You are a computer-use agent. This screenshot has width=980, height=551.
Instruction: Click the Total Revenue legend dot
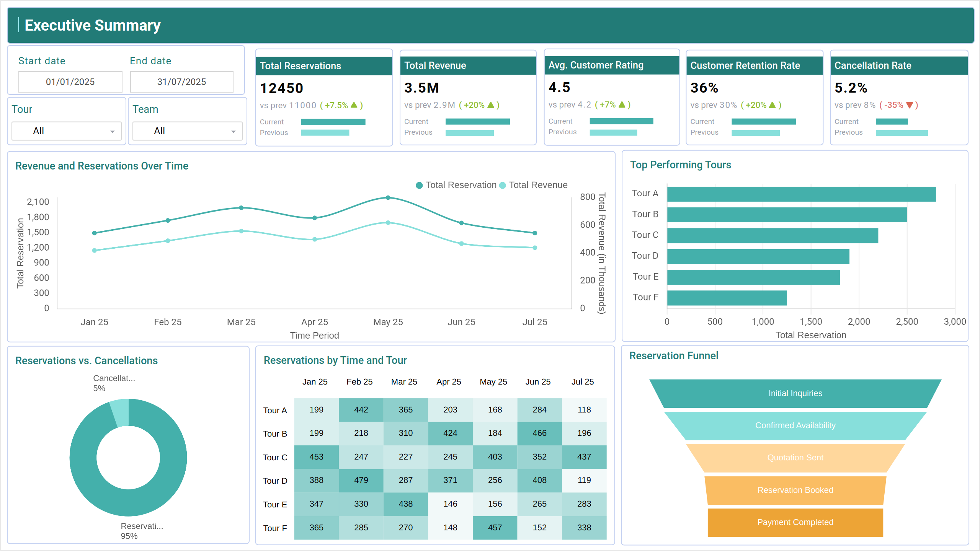(503, 185)
